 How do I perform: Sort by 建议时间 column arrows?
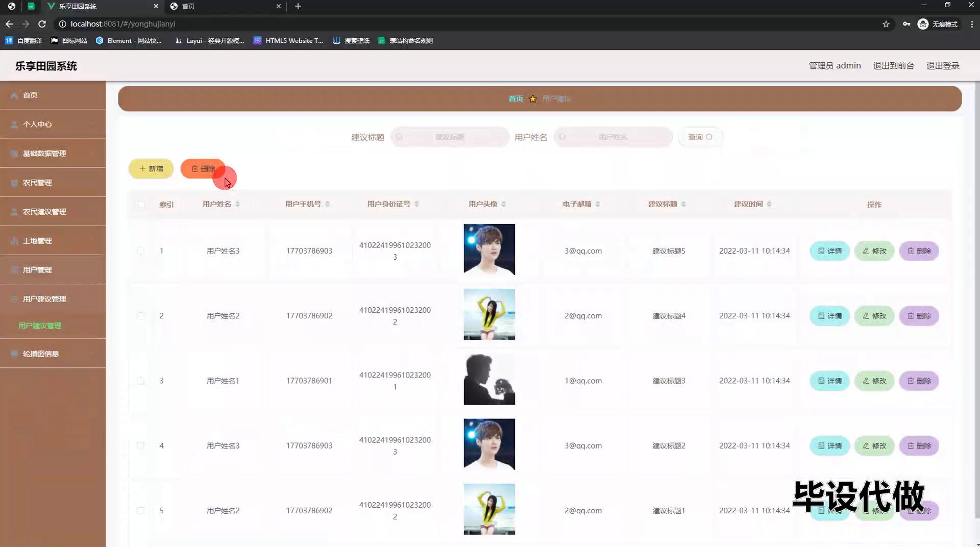coord(769,204)
